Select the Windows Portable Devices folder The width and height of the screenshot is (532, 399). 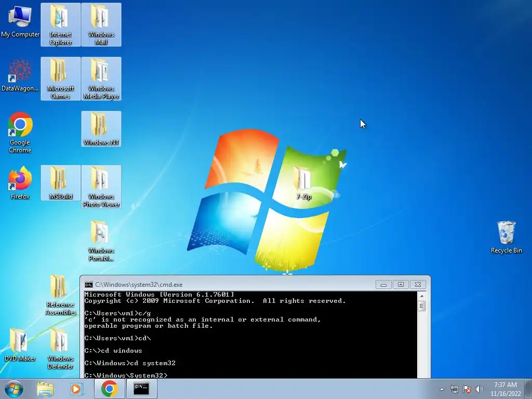tap(101, 241)
